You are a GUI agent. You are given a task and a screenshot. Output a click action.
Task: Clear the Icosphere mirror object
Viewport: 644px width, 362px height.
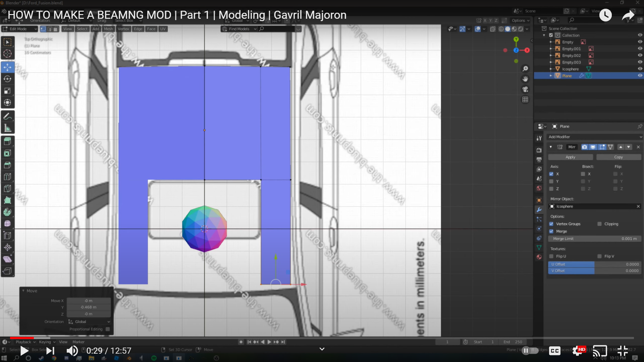tap(638, 206)
